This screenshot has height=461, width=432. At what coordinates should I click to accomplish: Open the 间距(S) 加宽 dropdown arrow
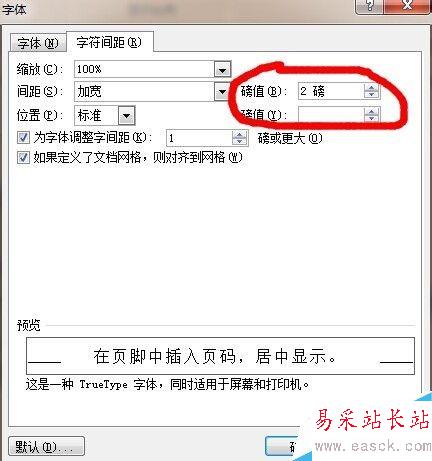tap(222, 92)
